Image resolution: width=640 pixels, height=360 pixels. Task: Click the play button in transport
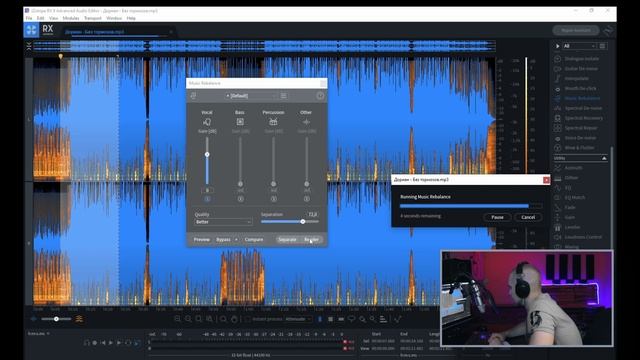tap(111, 343)
